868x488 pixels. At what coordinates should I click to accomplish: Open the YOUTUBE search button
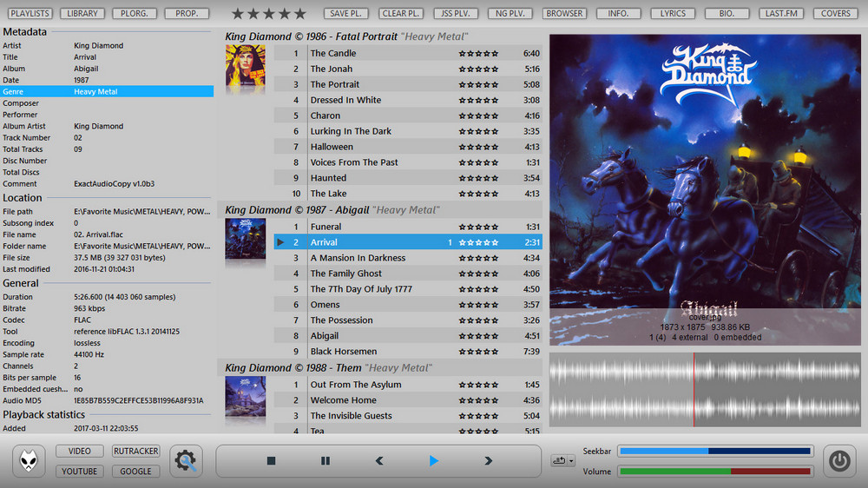click(80, 472)
